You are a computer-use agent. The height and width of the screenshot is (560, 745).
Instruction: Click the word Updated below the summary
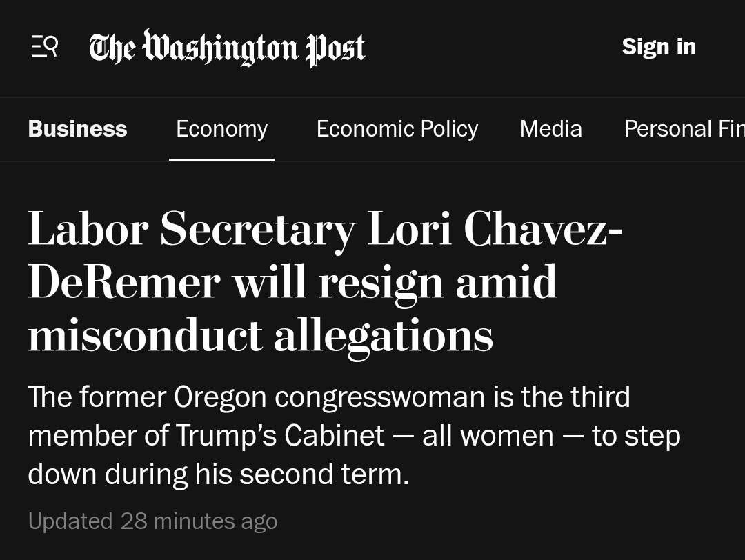pos(70,521)
